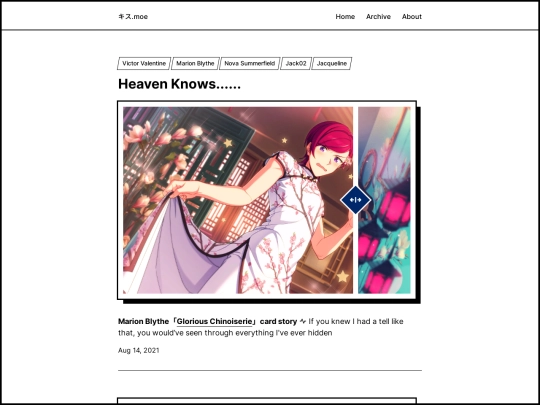Open the キス.moe site logo link
This screenshot has width=540, height=405.
pyautogui.click(x=133, y=17)
